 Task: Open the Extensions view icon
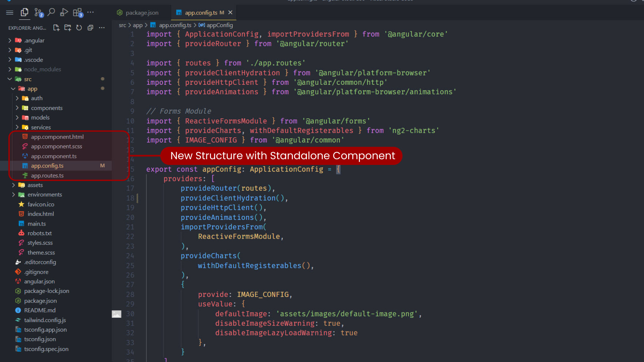(78, 13)
